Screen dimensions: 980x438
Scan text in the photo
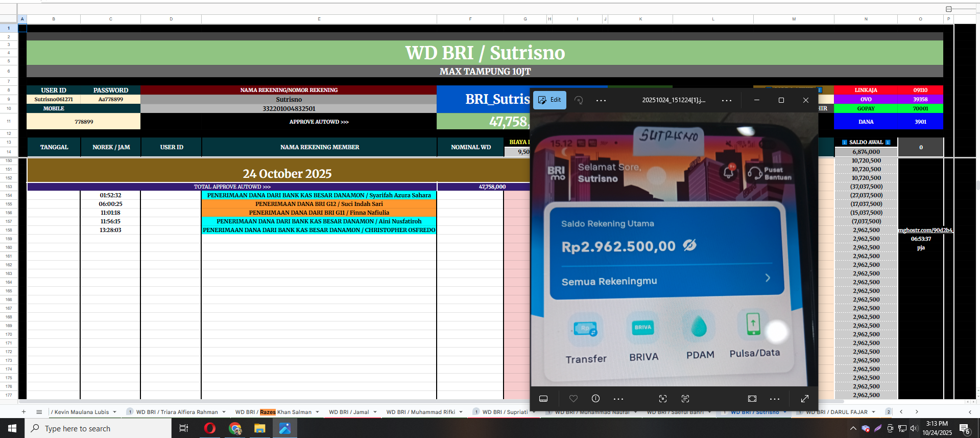click(685, 399)
